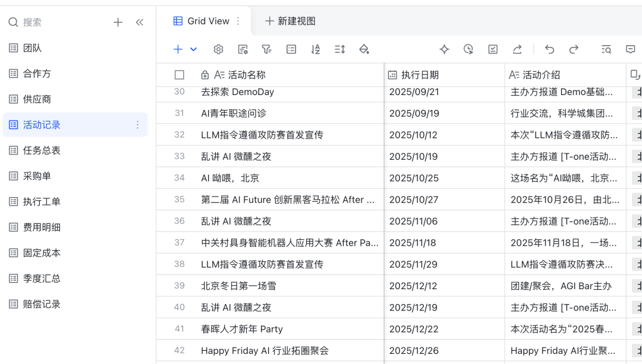Click the cell AI青年职途问诊
The image size is (642, 364).
pyautogui.click(x=290, y=113)
